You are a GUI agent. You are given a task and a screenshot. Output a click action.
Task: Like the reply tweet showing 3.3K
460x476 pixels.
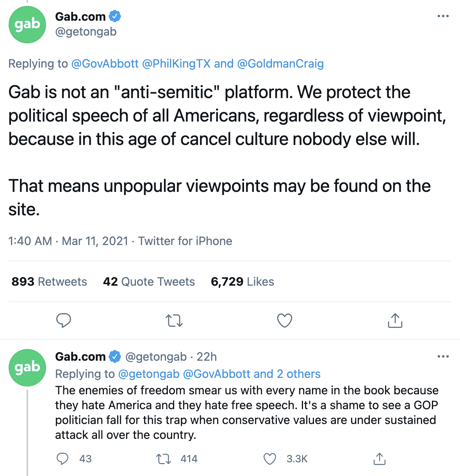(270, 459)
